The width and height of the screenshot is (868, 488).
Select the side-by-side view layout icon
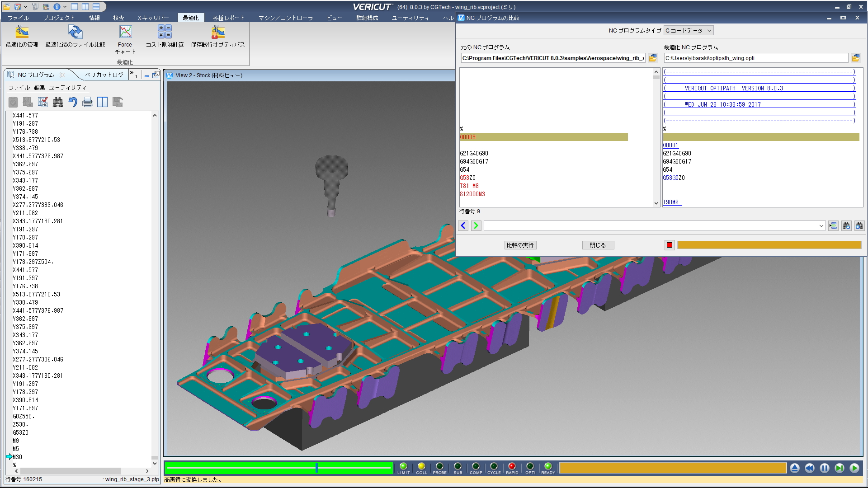point(85,7)
